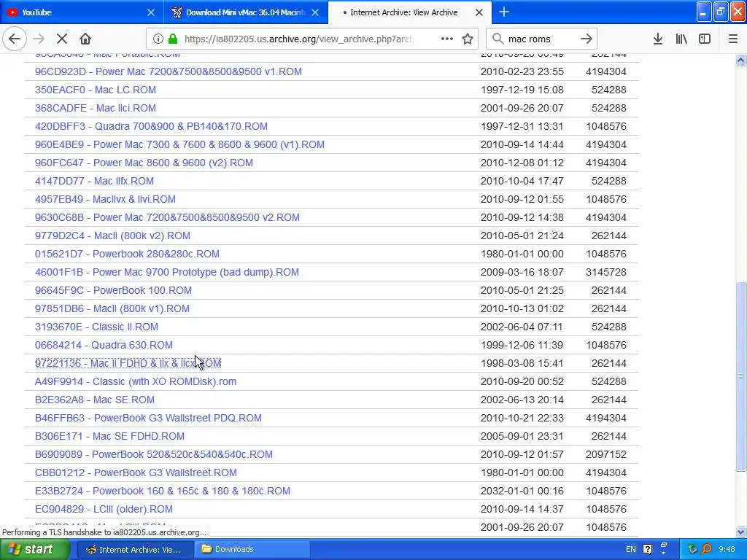Show site information from the circled i icon
Screen dimensions: 747x560
click(x=158, y=39)
